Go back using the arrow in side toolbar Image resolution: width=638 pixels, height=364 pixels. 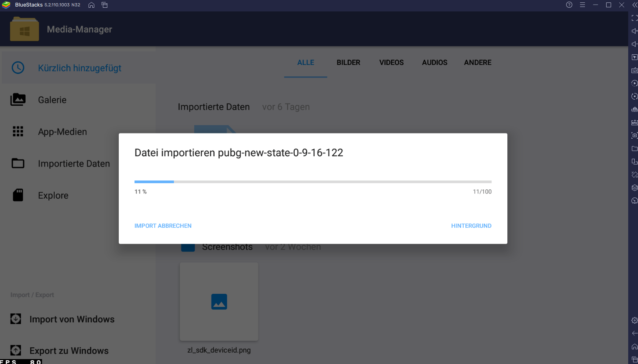pyautogui.click(x=634, y=333)
